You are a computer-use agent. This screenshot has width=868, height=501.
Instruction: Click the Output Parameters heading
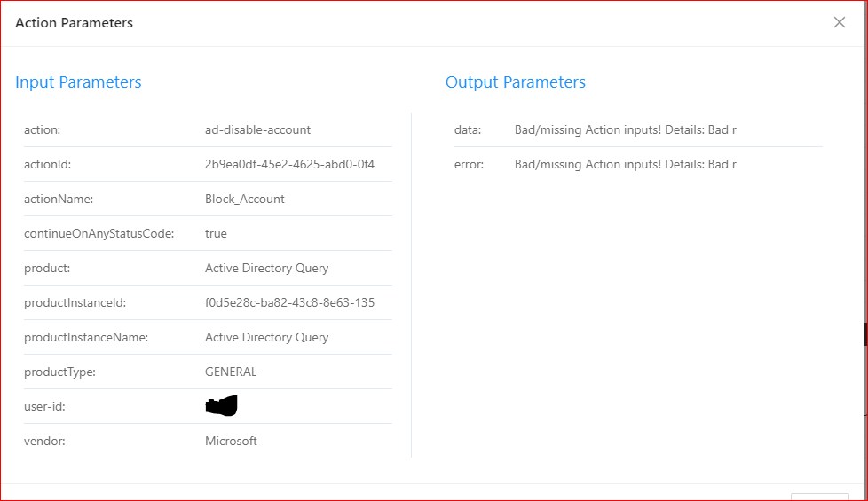tap(515, 82)
